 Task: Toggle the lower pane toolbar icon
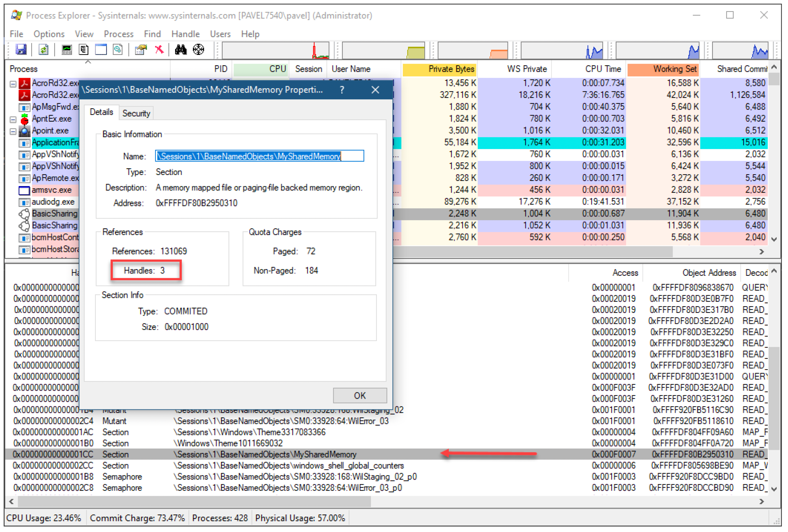(101, 50)
